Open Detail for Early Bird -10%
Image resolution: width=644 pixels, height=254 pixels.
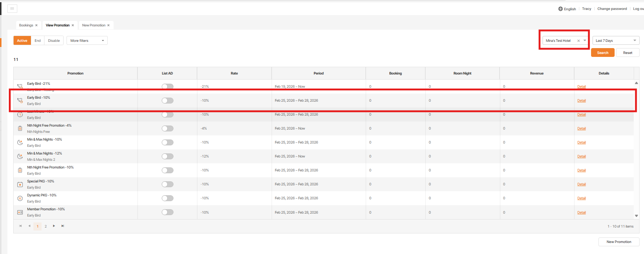tap(582, 101)
